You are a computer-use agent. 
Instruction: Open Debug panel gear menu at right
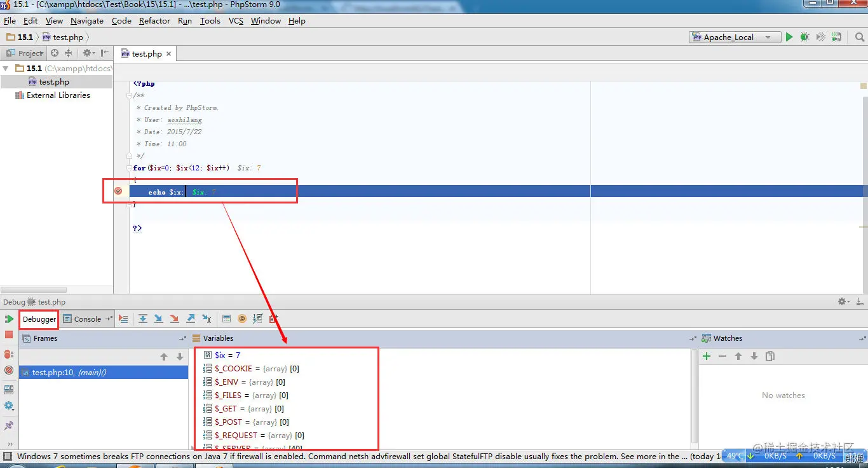tap(843, 301)
